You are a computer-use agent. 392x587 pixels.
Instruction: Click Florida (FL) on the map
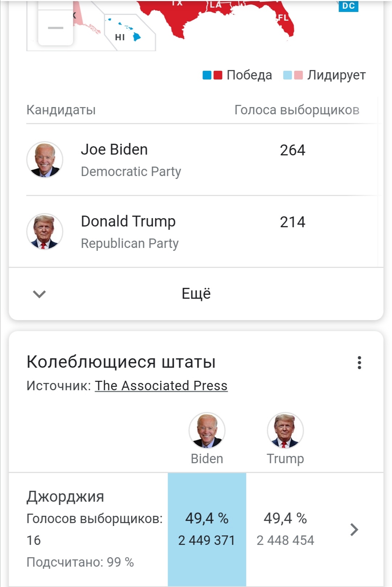[x=283, y=18]
